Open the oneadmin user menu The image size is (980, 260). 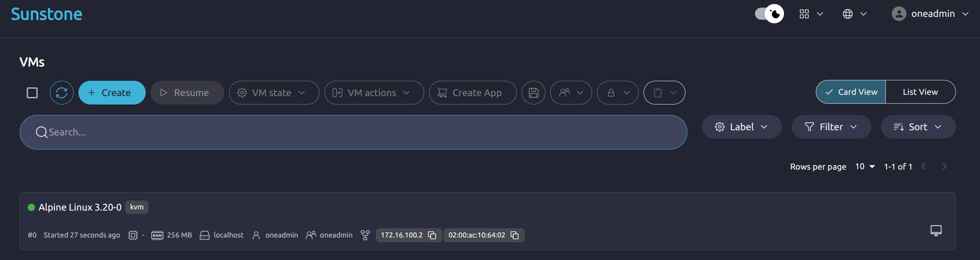[x=930, y=14]
